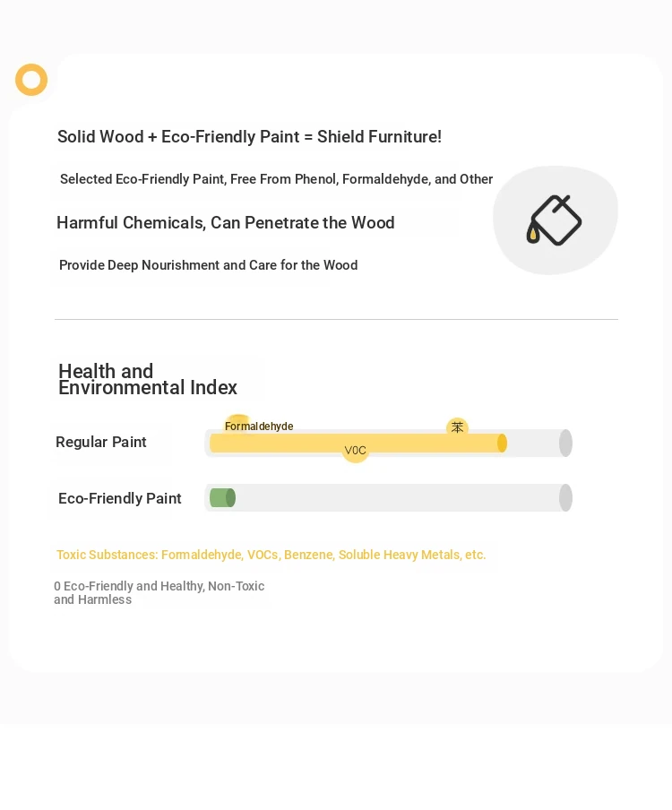Click the benzene character bubble
This screenshot has height=810, width=672.
(x=457, y=427)
